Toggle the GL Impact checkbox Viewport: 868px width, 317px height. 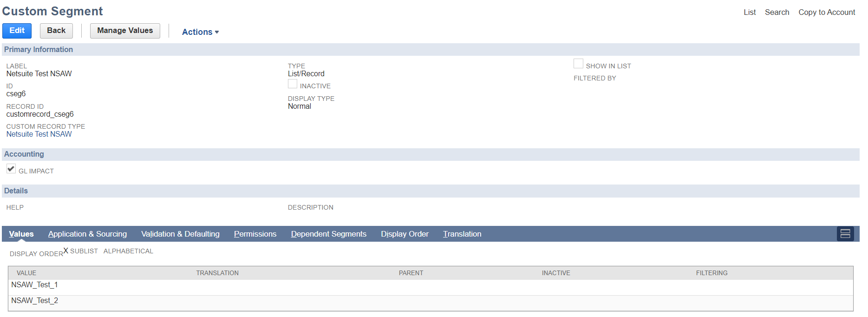(x=11, y=169)
